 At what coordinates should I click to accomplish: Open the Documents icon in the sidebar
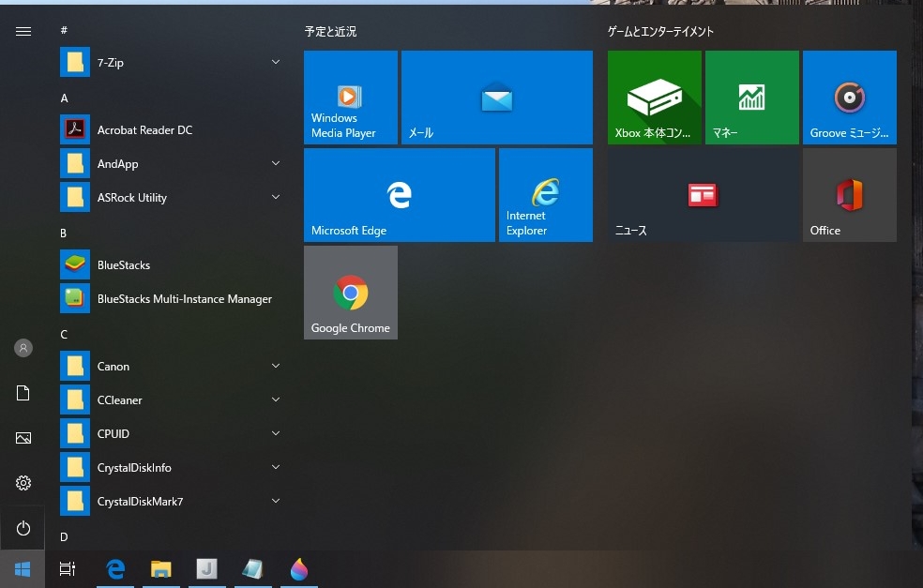[23, 393]
